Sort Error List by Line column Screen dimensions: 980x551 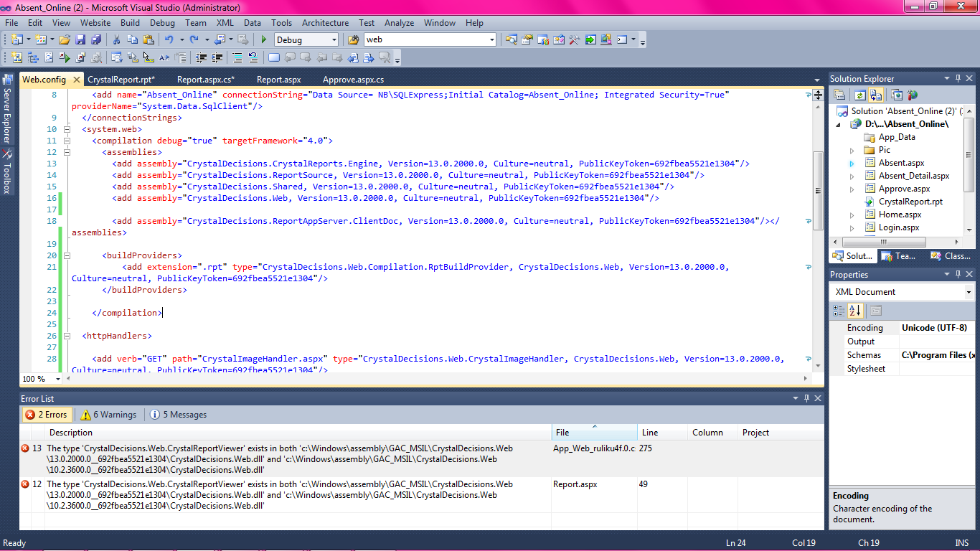click(663, 433)
